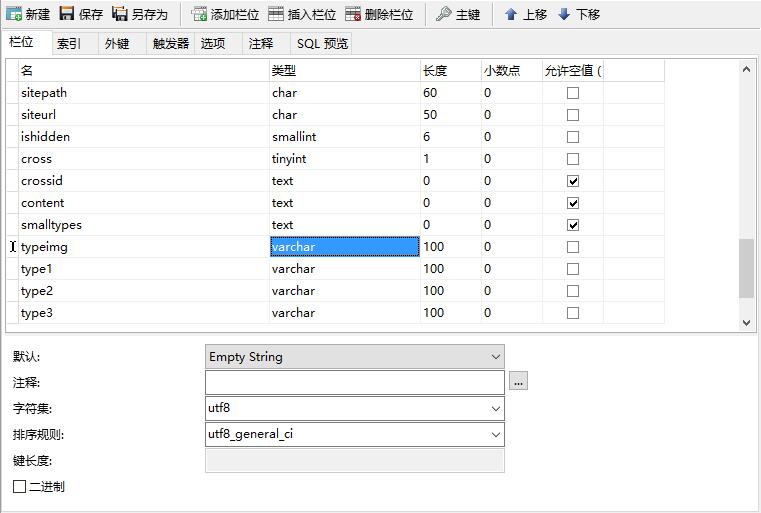Click the 插入栏位 (Insert Field) icon
The width and height of the screenshot is (761, 513).
(x=276, y=14)
